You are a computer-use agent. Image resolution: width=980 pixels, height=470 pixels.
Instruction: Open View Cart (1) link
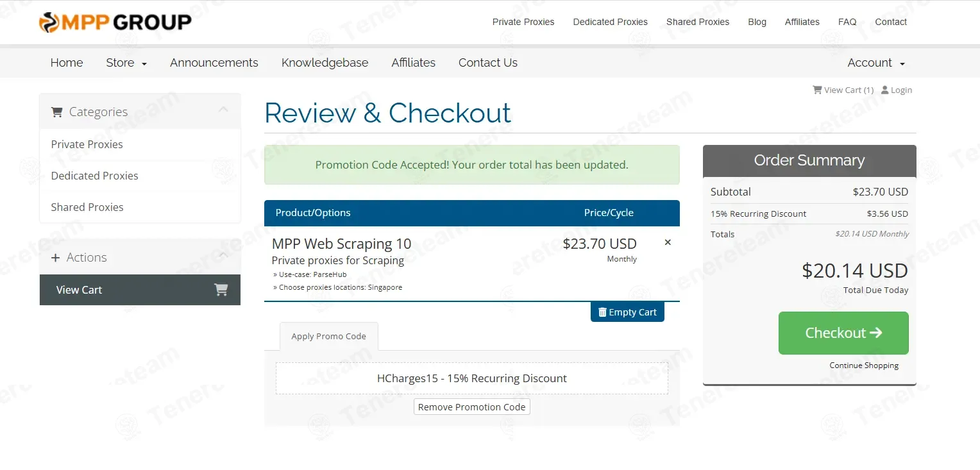coord(843,90)
